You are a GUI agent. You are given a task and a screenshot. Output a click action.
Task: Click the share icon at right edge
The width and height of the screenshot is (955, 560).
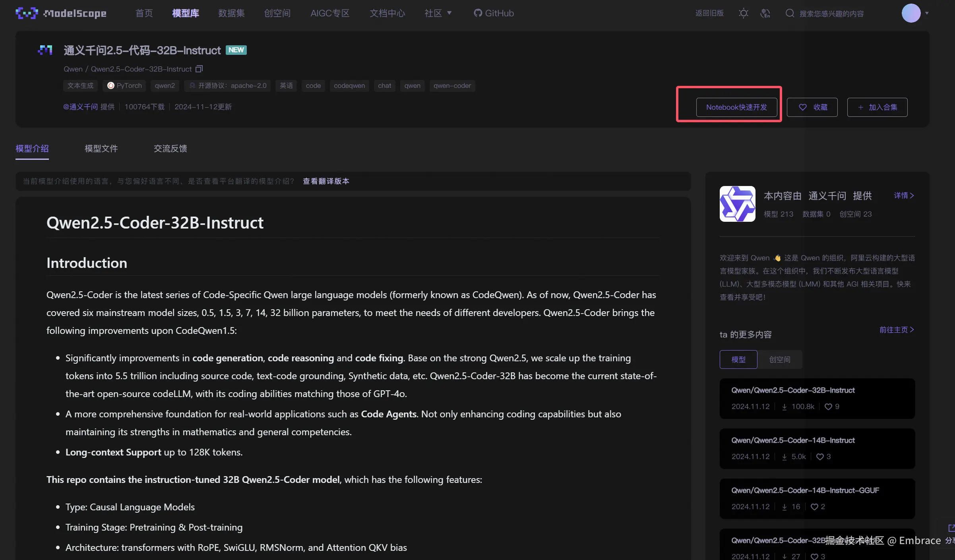tap(951, 528)
